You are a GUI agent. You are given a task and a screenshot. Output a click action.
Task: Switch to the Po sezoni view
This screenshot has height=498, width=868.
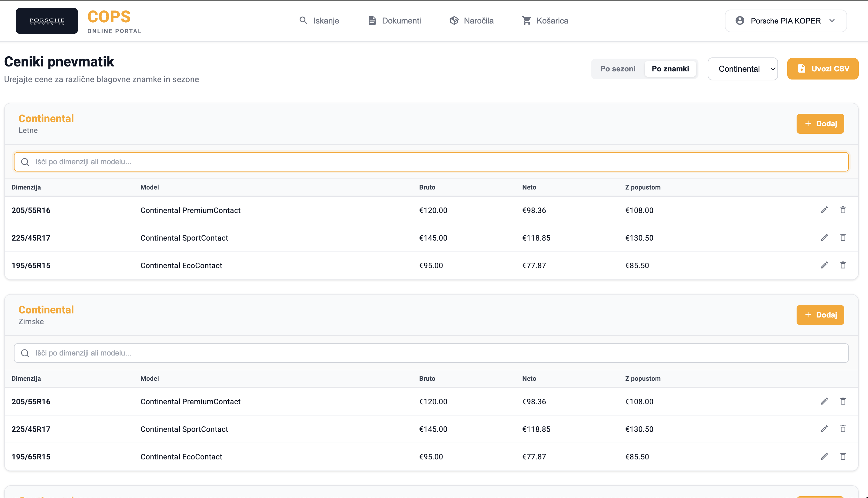(x=617, y=69)
